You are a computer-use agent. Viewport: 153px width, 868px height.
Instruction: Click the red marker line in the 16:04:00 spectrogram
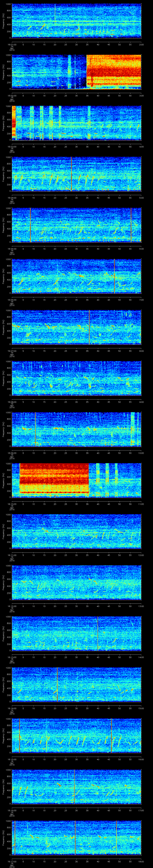tap(71, 174)
